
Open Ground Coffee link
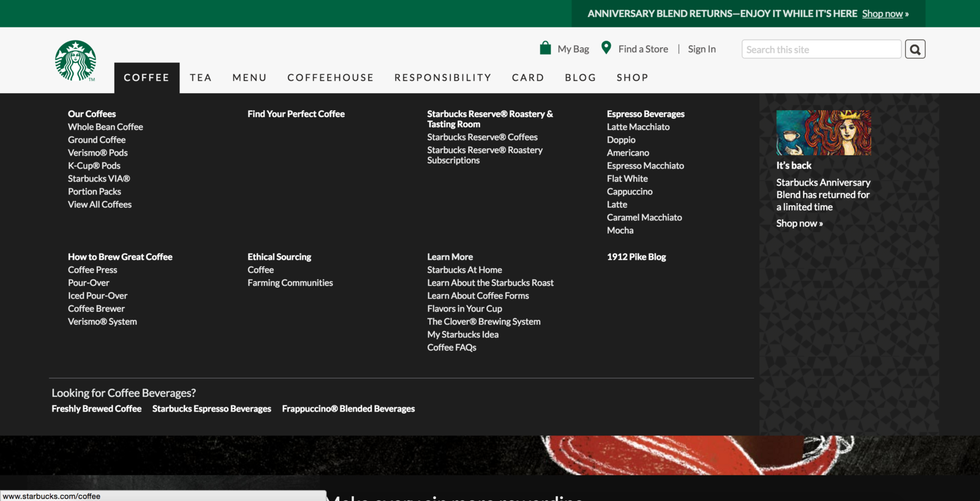(x=97, y=140)
